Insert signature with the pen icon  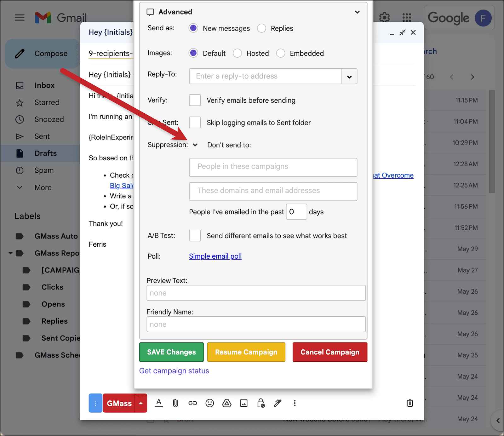pos(278,403)
